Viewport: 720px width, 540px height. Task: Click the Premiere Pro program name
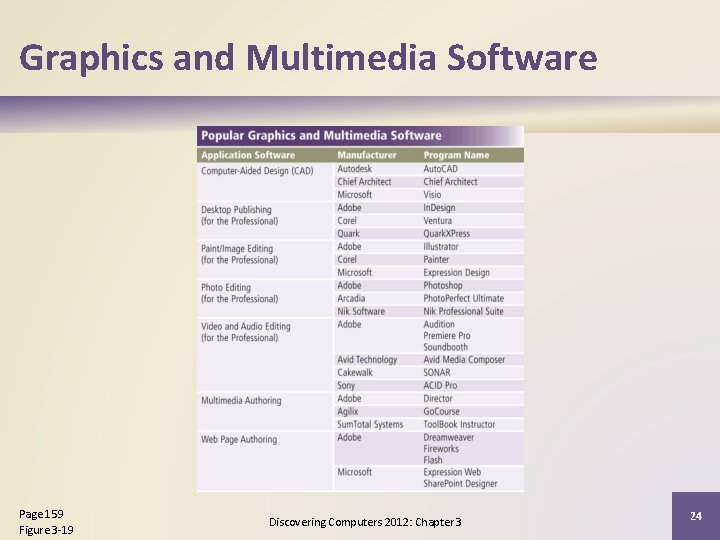coord(447,336)
